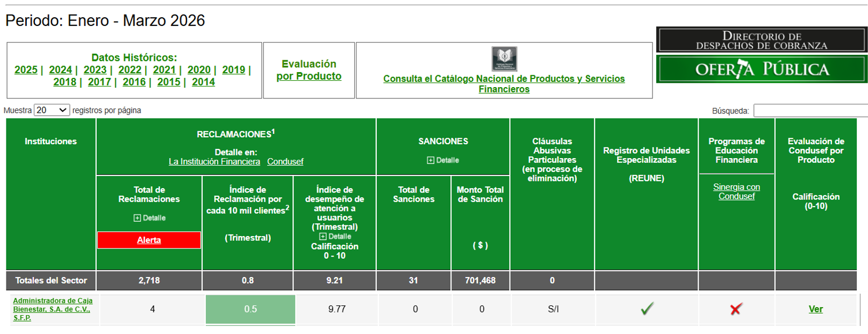Open Consulta el Catálogo Nacional de Productos link
This screenshot has height=334, width=868.
point(504,84)
